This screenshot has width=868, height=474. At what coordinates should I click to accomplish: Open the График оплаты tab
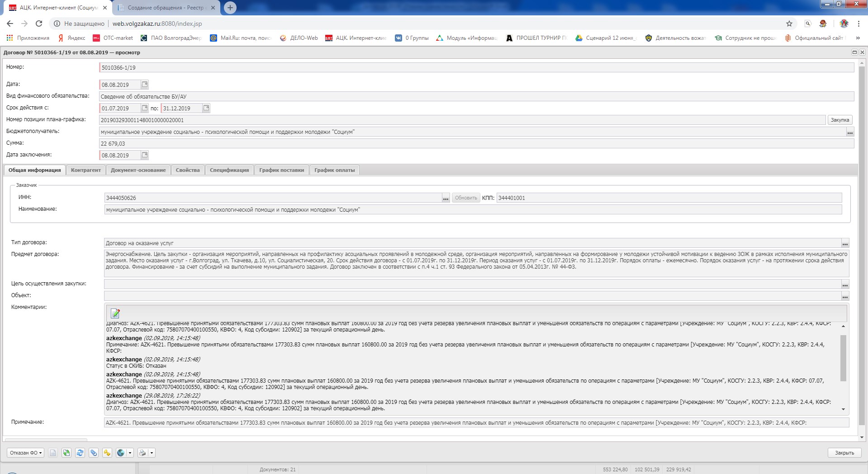[334, 170]
